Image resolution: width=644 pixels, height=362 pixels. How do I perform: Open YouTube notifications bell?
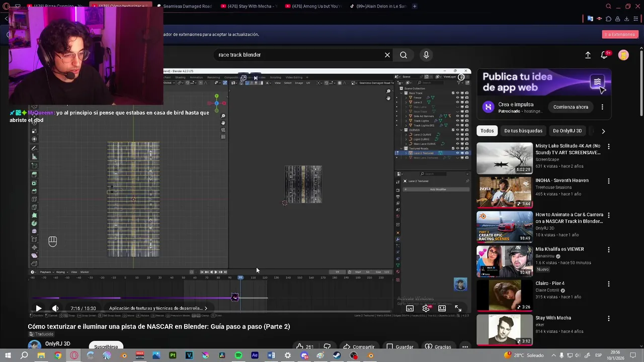tap(604, 55)
